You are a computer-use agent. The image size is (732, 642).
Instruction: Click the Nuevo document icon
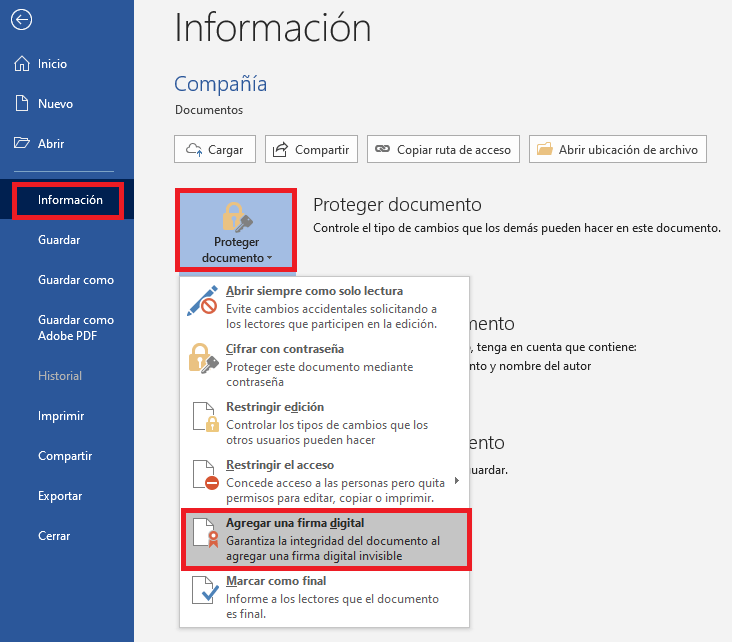click(x=21, y=104)
